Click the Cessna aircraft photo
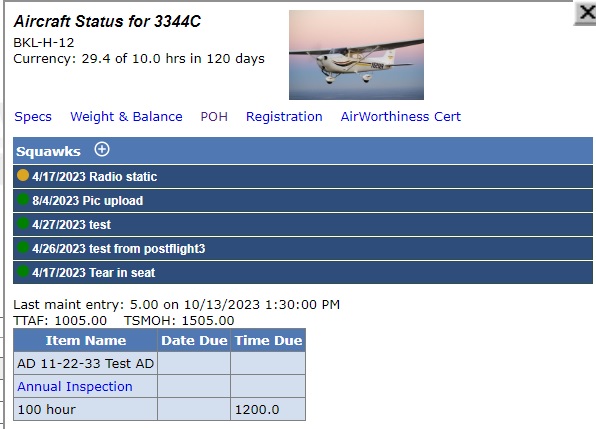596x429 pixels. [356, 55]
